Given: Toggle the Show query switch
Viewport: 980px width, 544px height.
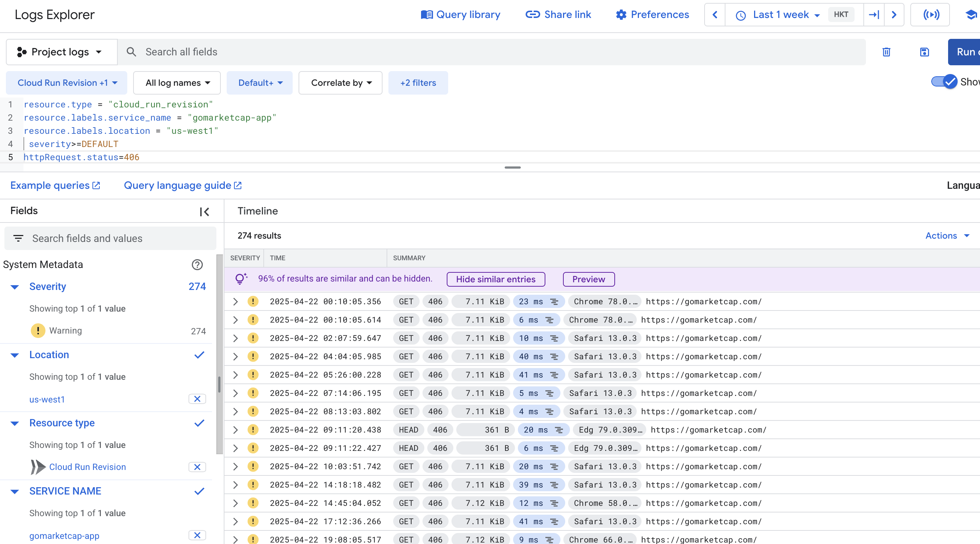Looking at the screenshot, I should point(944,81).
